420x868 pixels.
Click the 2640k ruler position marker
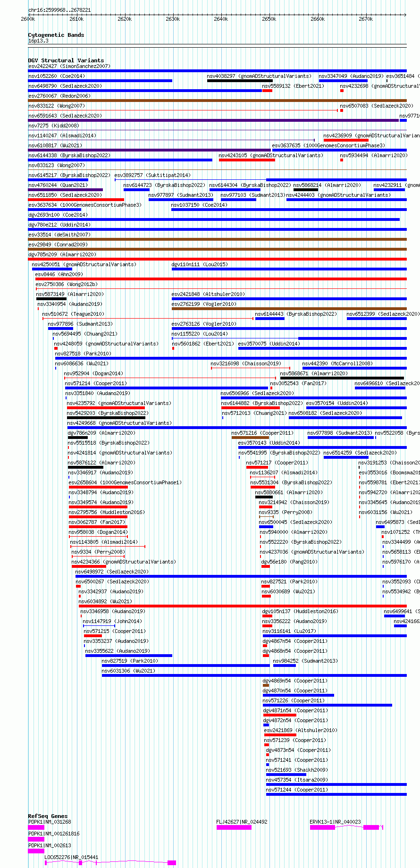point(221,19)
